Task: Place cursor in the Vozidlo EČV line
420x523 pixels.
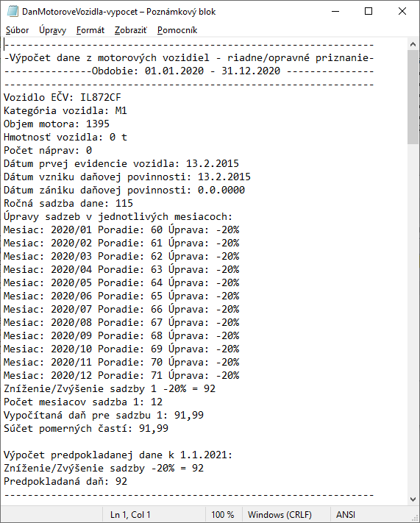Action: pyautogui.click(x=63, y=97)
